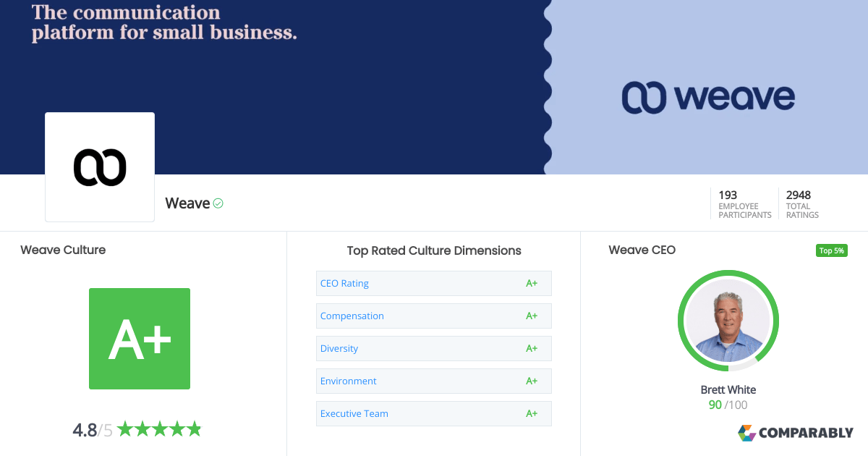This screenshot has height=456, width=868.
Task: Open the Compensation dimension row
Action: [434, 316]
